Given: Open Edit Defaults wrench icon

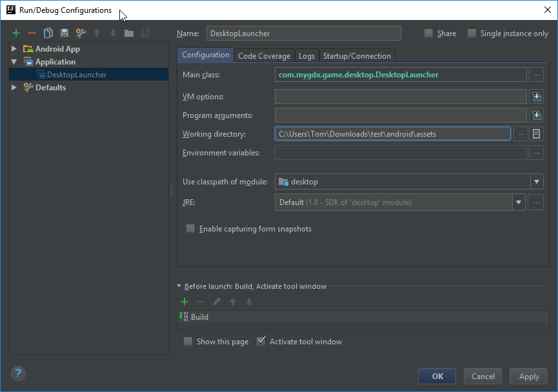Looking at the screenshot, I should click(x=81, y=33).
